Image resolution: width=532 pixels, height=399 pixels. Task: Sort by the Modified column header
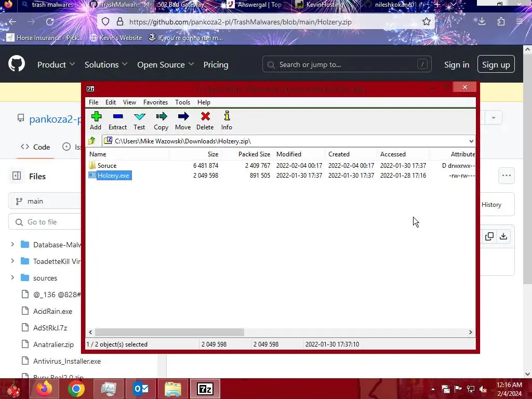tap(299, 154)
